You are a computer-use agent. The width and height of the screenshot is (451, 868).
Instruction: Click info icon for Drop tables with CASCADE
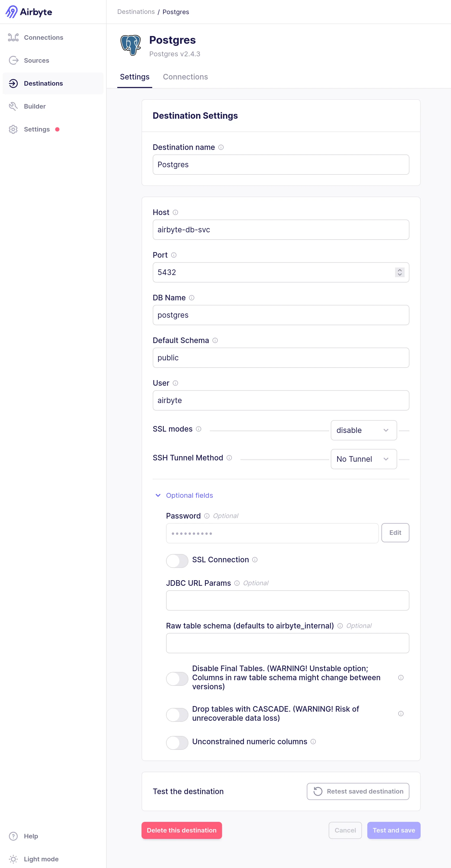400,714
